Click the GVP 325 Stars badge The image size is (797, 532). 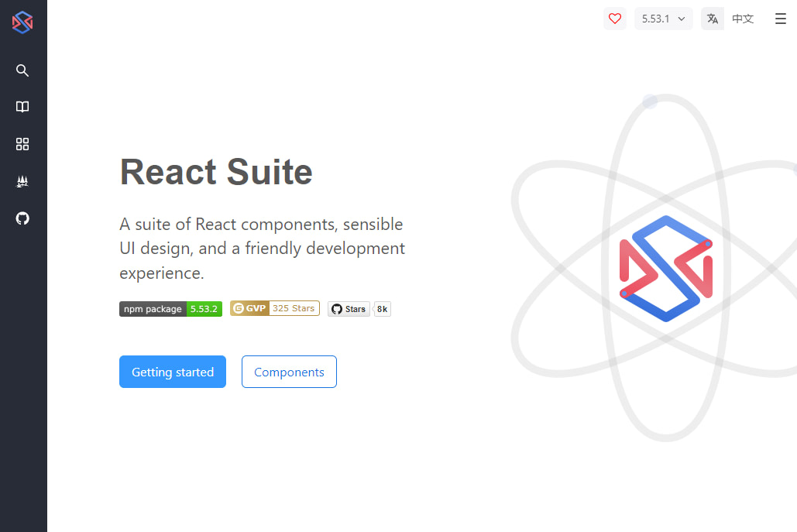click(x=274, y=308)
